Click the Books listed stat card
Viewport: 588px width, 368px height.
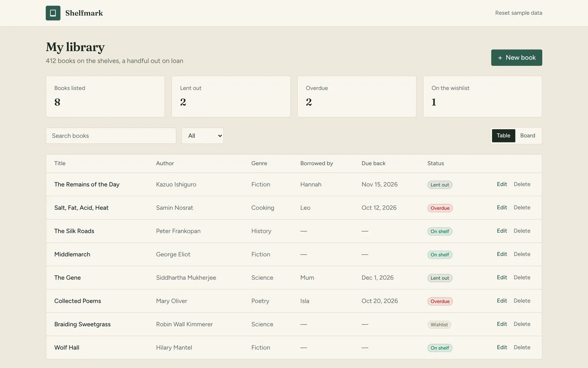(x=105, y=96)
